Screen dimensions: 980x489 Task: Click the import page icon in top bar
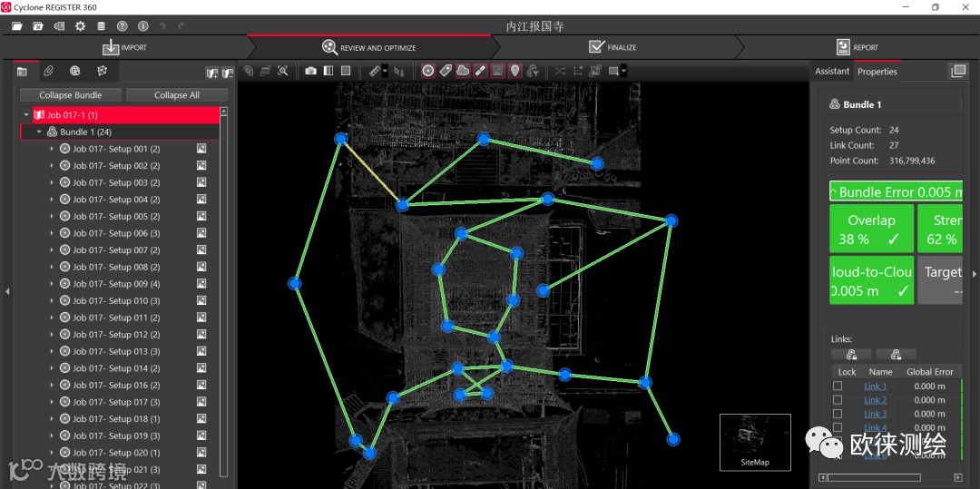point(59,26)
